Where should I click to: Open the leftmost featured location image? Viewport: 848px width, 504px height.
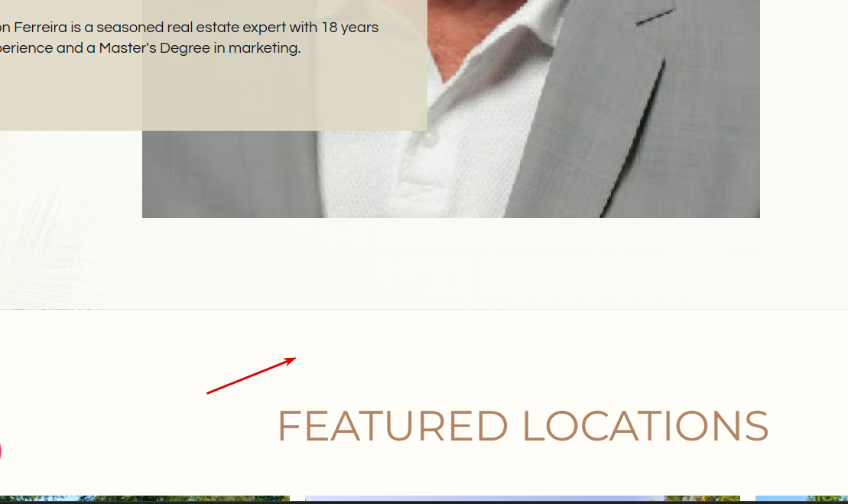click(145, 498)
